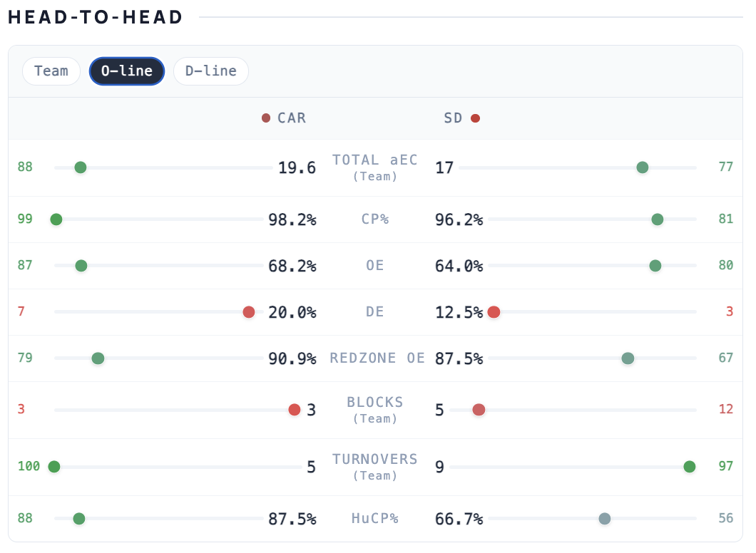Click the REDZONE OE stat label
The image size is (756, 553).
pos(377,358)
